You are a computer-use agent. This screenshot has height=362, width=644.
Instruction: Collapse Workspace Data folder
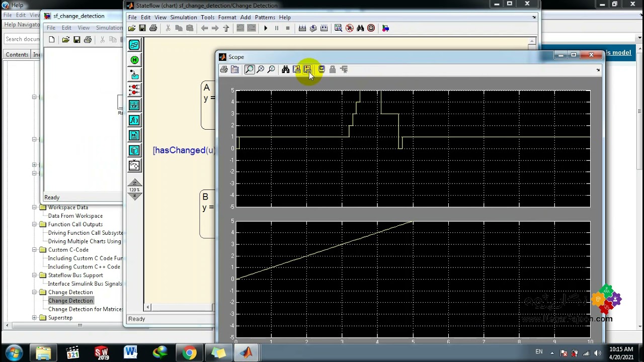(x=34, y=207)
